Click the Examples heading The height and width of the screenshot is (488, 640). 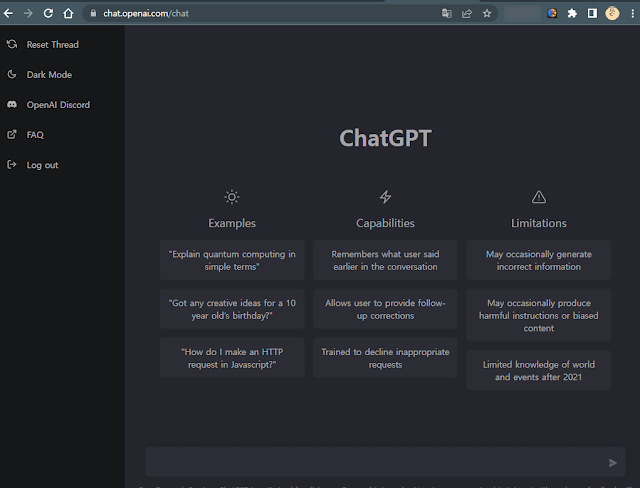point(232,223)
